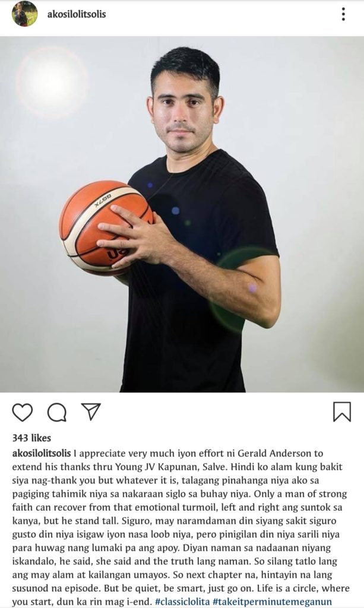Image resolution: width=364 pixels, height=608 pixels.
Task: Tap the heart icon to like the post
Action: pyautogui.click(x=23, y=412)
